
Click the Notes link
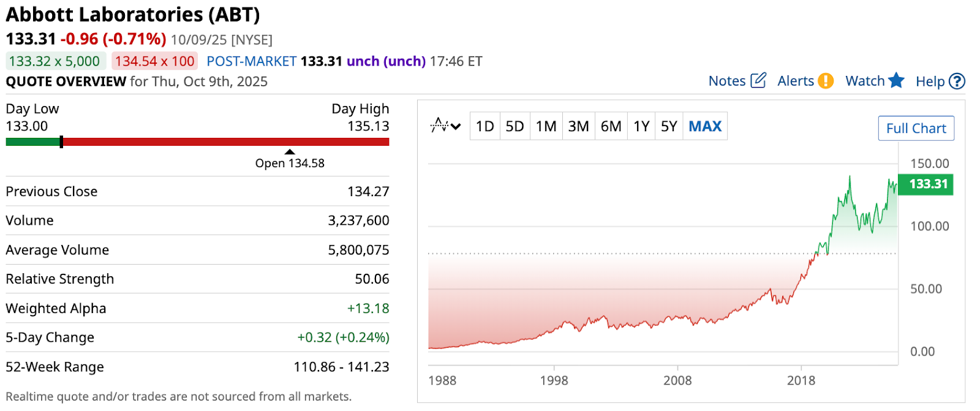(727, 81)
